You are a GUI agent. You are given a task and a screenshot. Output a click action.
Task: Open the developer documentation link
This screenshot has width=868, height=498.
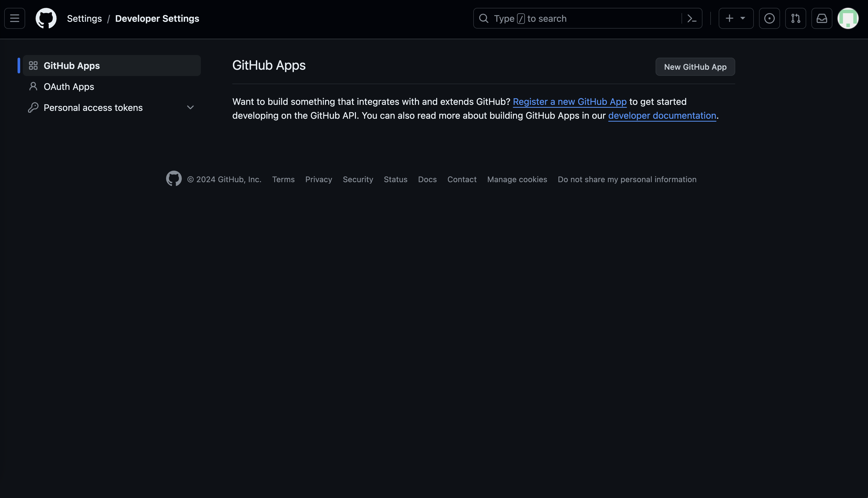click(662, 116)
